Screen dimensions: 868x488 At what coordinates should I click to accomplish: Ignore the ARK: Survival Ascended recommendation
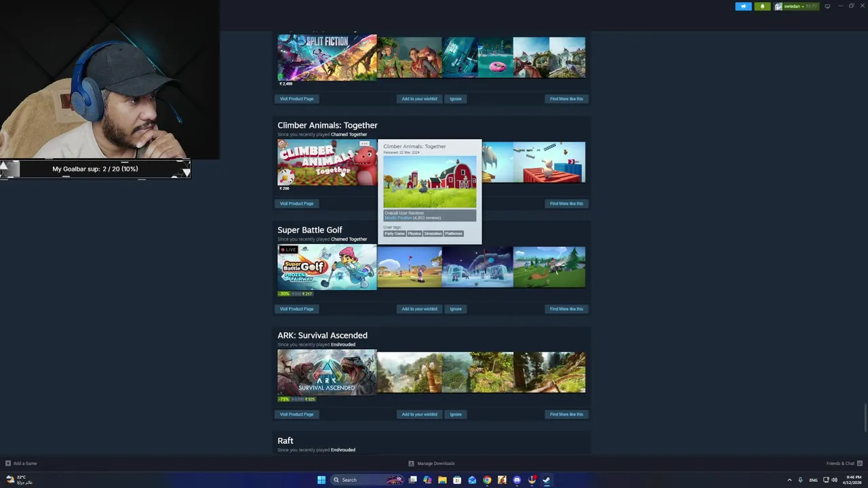coord(456,414)
